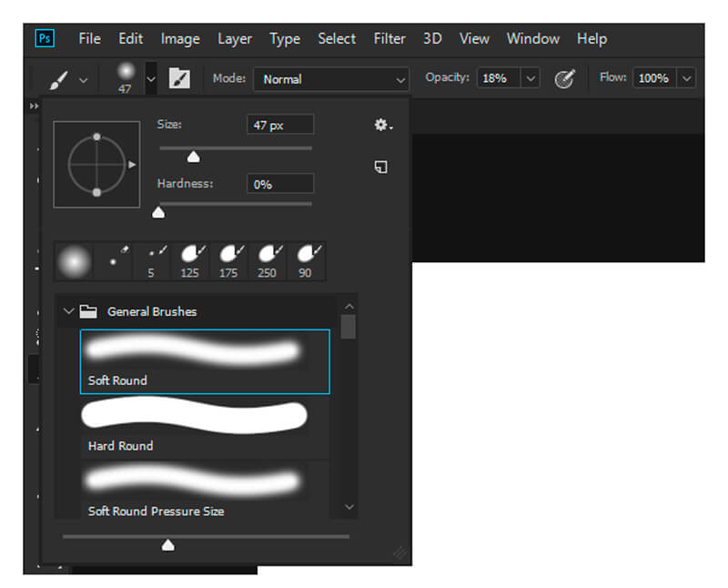This screenshot has height=588, width=728.
Task: Open the Opacity slider dropdown arrow
Action: (x=531, y=78)
